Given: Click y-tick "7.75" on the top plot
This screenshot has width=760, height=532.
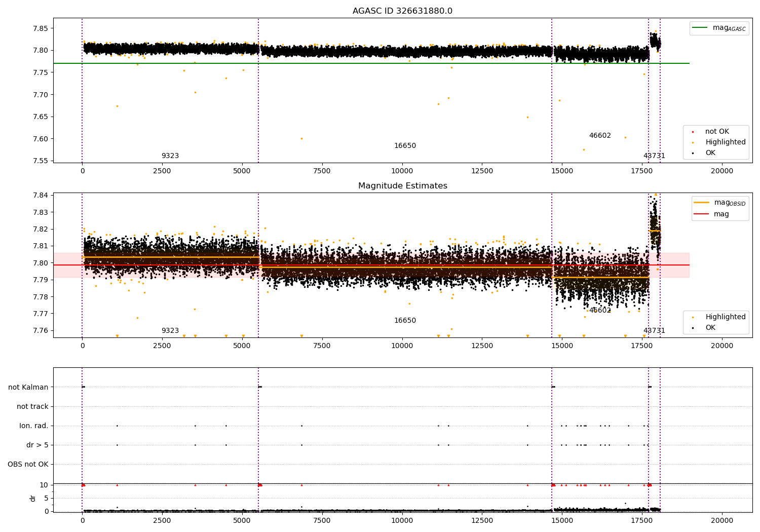Looking at the screenshot, I should pos(41,72).
